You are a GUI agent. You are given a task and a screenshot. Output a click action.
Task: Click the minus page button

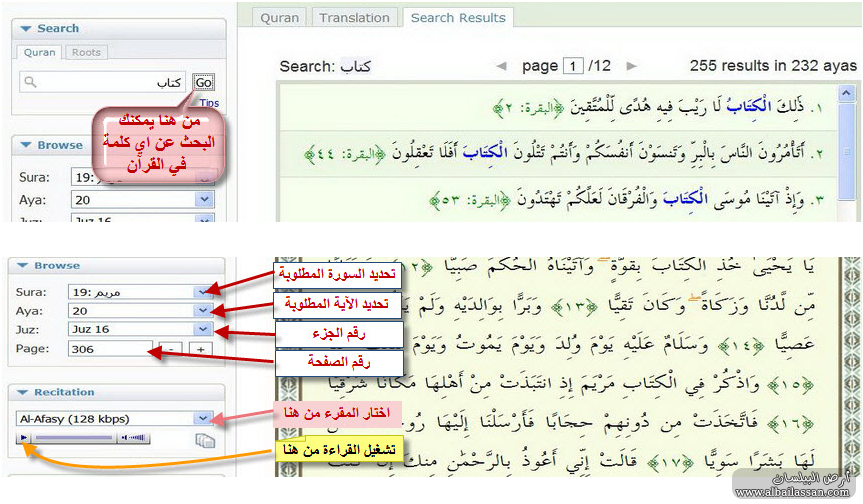pos(171,349)
